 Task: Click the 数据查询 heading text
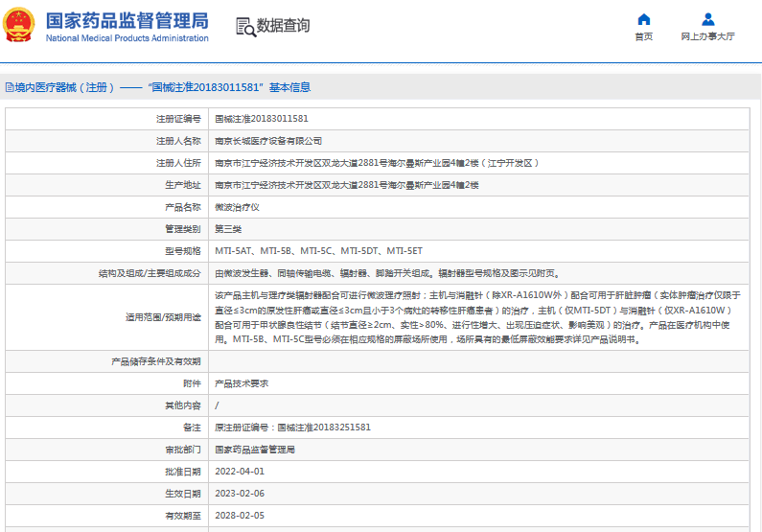point(283,26)
